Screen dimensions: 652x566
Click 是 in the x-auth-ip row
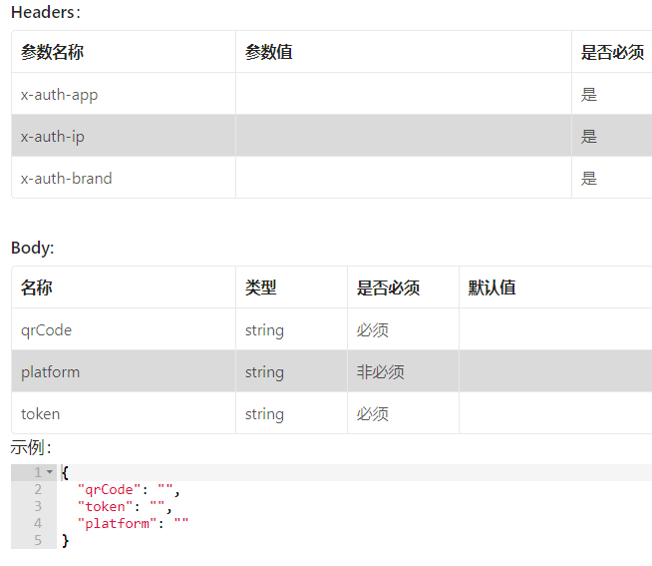pos(589,136)
